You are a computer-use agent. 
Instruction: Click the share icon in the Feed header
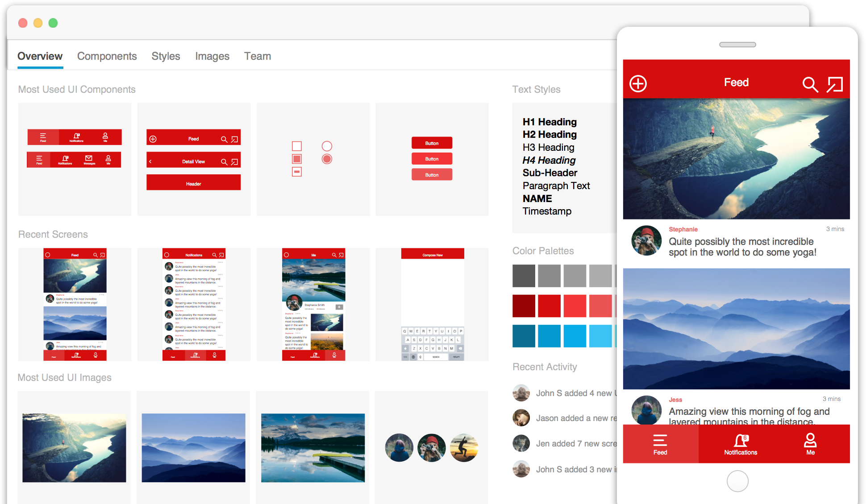(x=834, y=84)
